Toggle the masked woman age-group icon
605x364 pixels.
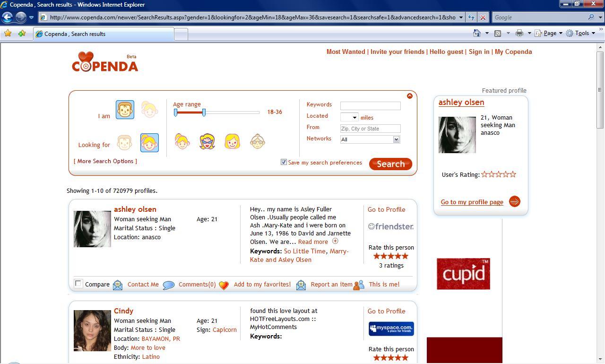(207, 141)
